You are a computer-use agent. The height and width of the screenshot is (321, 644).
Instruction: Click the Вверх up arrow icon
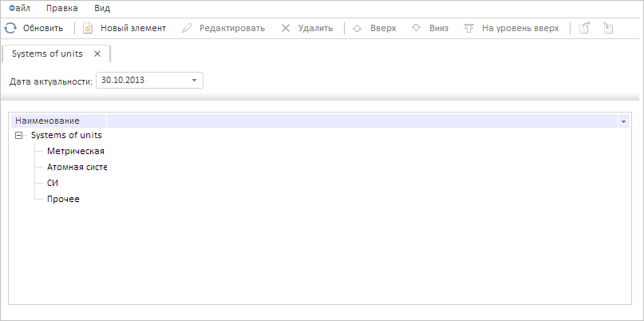(x=358, y=28)
